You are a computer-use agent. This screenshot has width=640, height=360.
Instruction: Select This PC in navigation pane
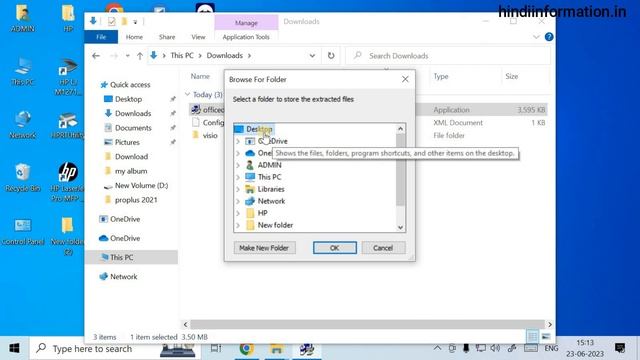point(121,257)
